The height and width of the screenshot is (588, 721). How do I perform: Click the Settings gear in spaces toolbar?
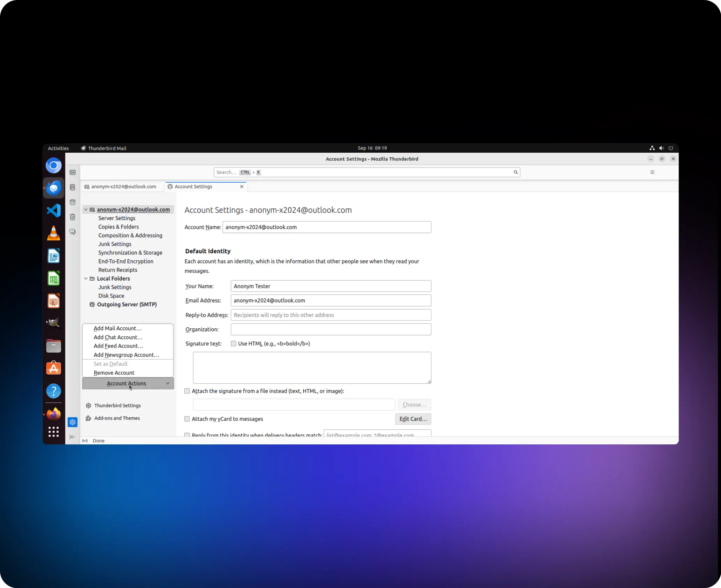point(73,422)
